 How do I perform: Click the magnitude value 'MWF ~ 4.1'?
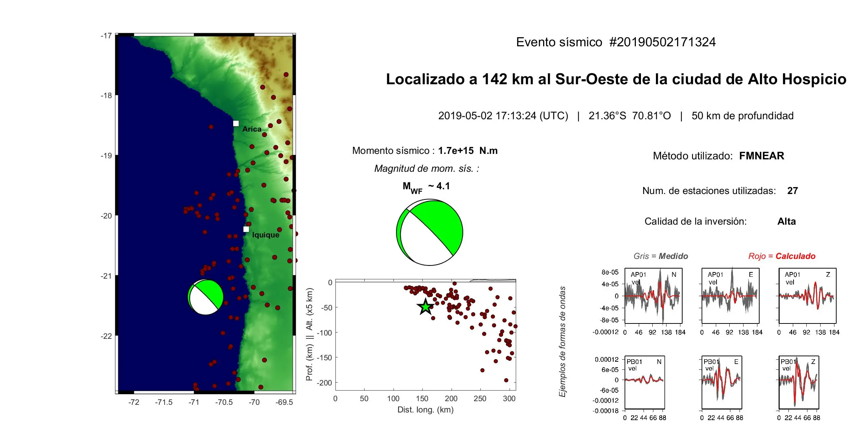point(426,187)
